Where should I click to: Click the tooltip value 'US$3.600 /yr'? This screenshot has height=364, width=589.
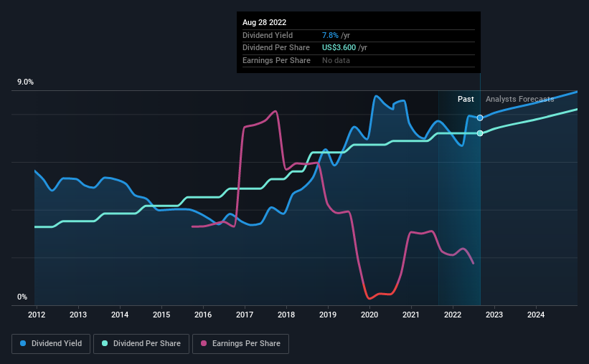[x=344, y=48]
